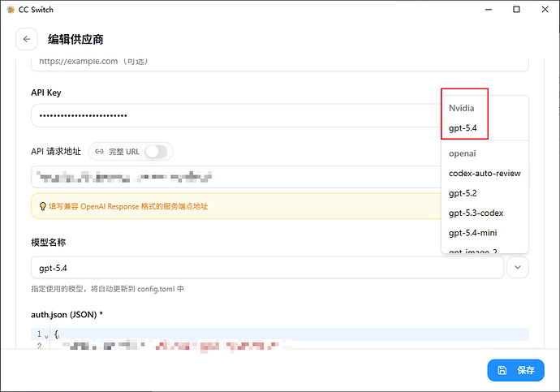The image size is (560, 392).
Task: Open the model name dropdown chevron
Action: click(x=518, y=267)
